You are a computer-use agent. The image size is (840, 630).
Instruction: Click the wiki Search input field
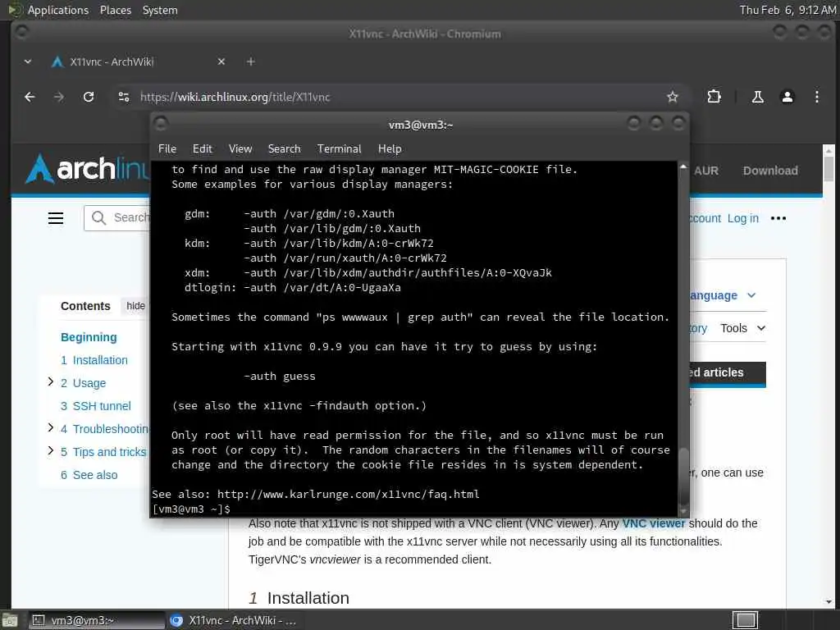pos(117,217)
